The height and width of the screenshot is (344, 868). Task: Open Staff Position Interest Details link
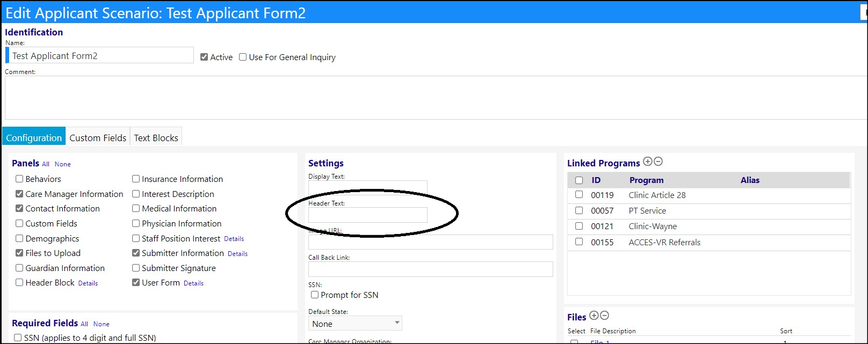point(234,239)
